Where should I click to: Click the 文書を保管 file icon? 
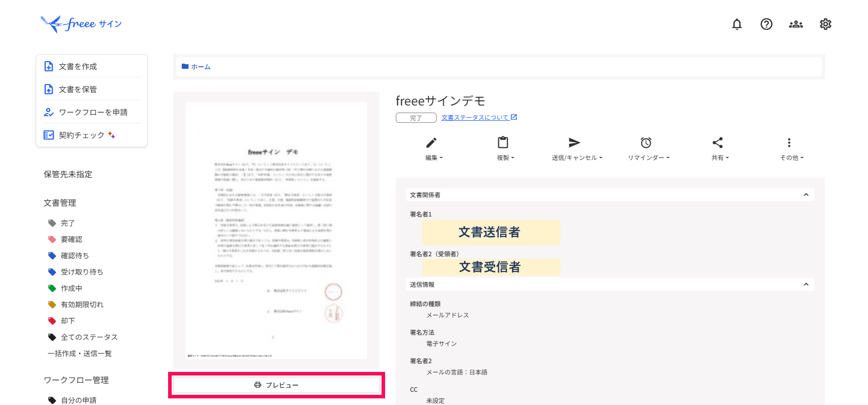pyautogui.click(x=49, y=89)
